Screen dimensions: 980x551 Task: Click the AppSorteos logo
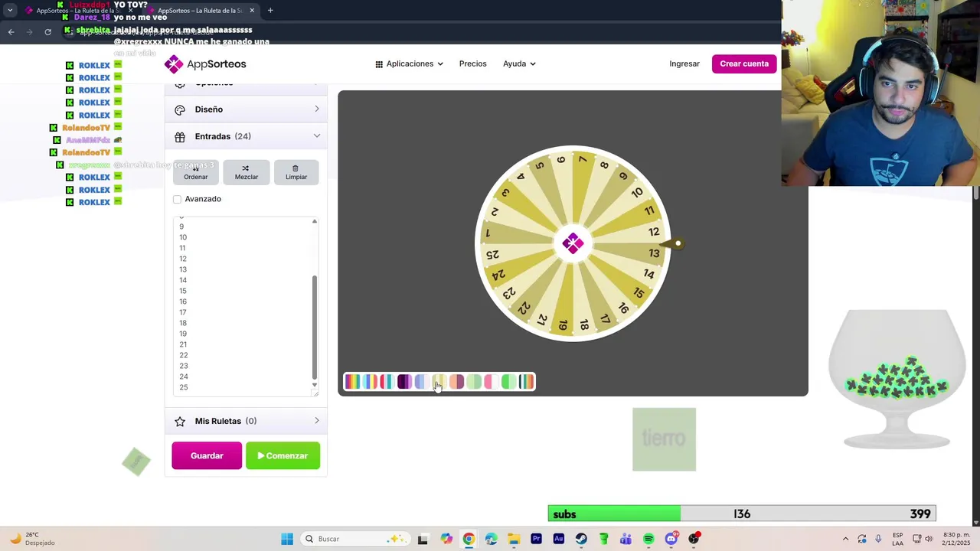coord(205,64)
